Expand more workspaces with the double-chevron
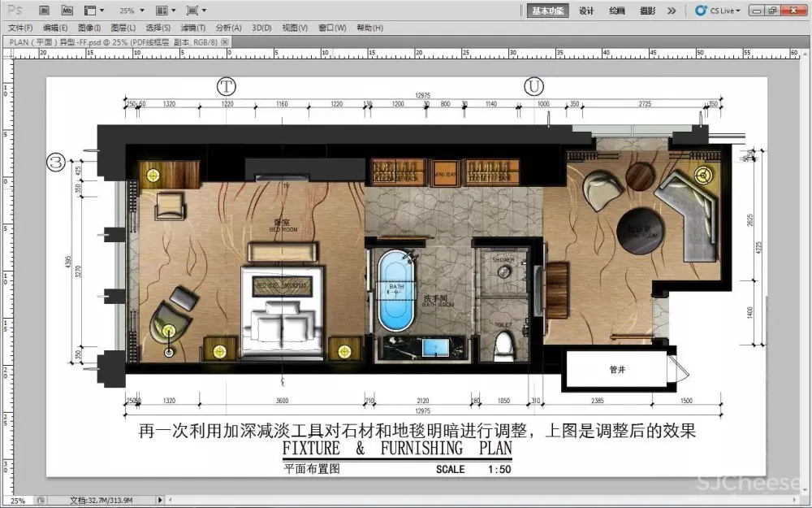 coord(672,11)
